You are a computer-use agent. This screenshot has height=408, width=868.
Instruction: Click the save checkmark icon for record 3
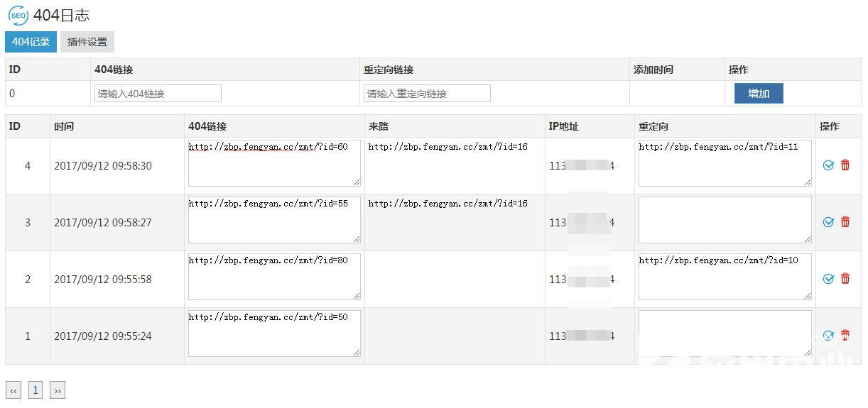point(828,222)
